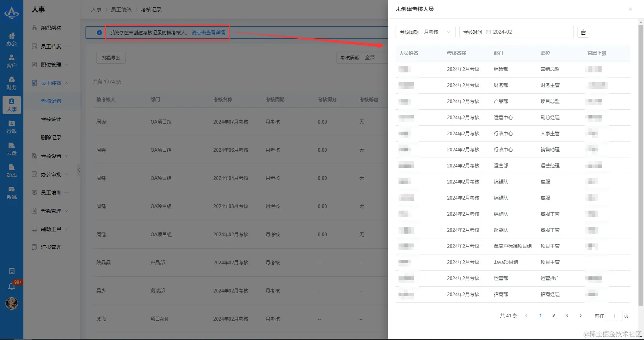Click the 运营推广 position cell
644x340 pixels.
click(x=550, y=278)
